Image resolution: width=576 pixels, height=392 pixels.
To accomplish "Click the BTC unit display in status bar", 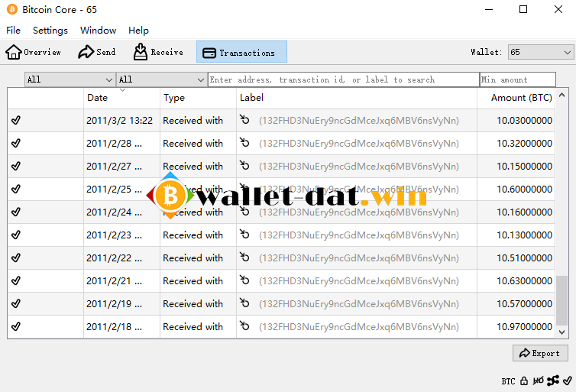I will tap(509, 381).
